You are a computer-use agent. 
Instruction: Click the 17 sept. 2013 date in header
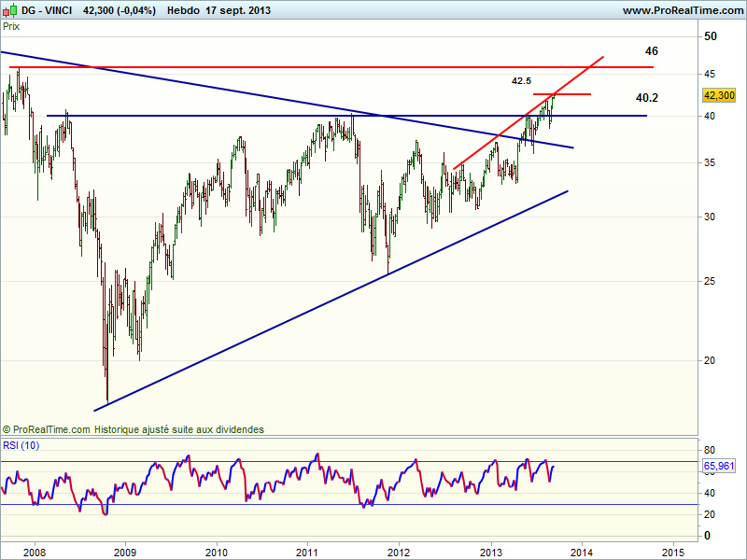click(x=238, y=10)
